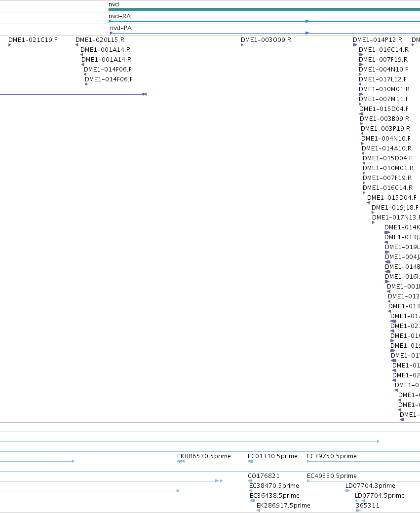Screen dimensions: 420x513
Task: Open the LD07704.3prime label
Action: [x=370, y=485]
